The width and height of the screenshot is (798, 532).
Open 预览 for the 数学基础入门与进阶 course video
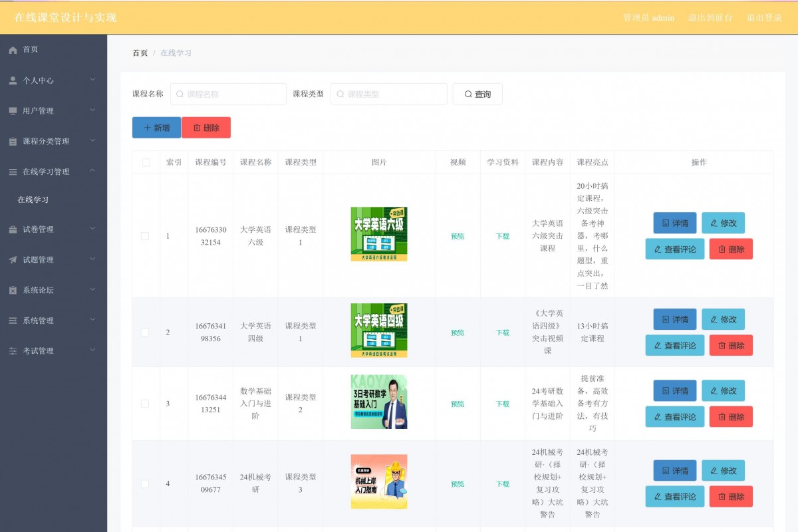click(458, 404)
